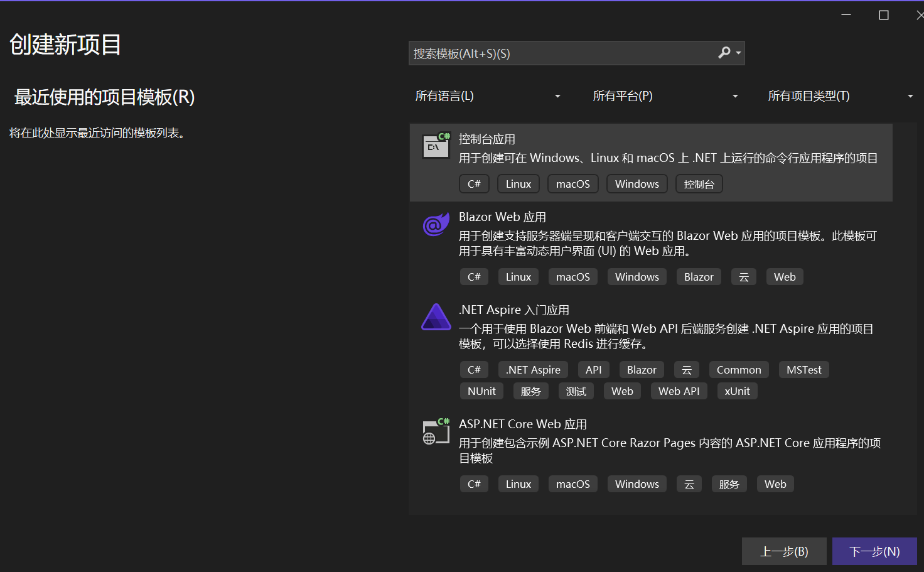The height and width of the screenshot is (572, 924).
Task: Select the Blazor Web 应用 template title
Action: tap(502, 217)
